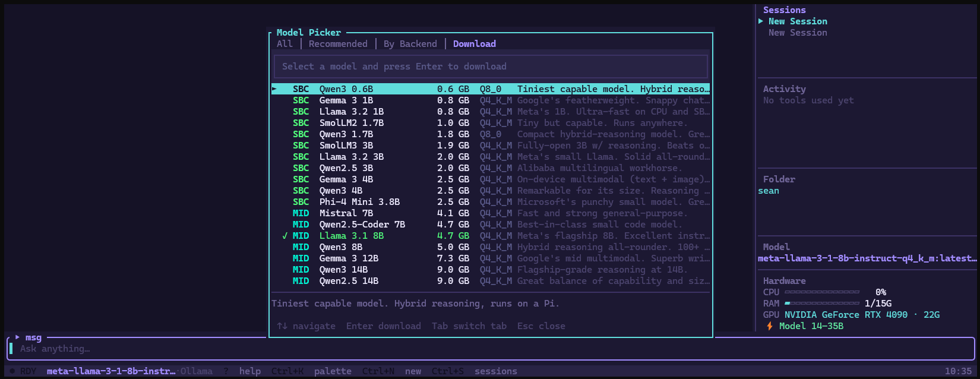Open help from the status bar

(x=250, y=371)
